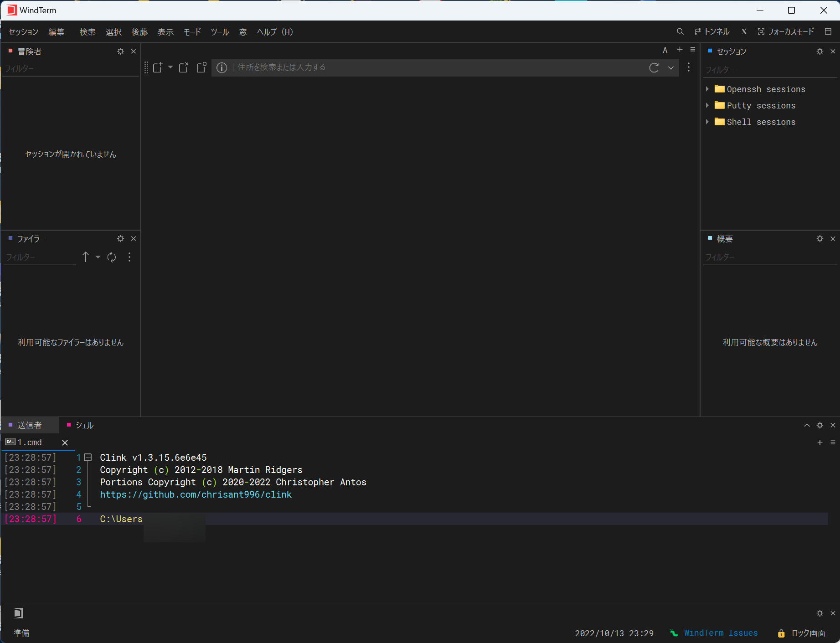Viewport: 840px width, 643px height.
Task: Click the ロック画面 lock screen button
Action: [802, 633]
